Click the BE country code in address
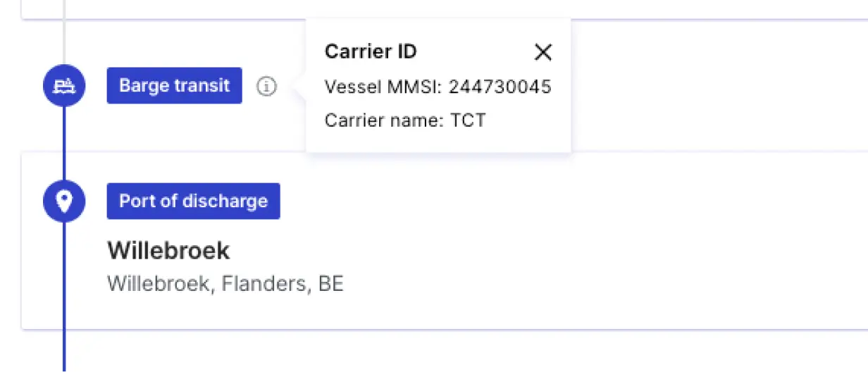 tap(331, 284)
